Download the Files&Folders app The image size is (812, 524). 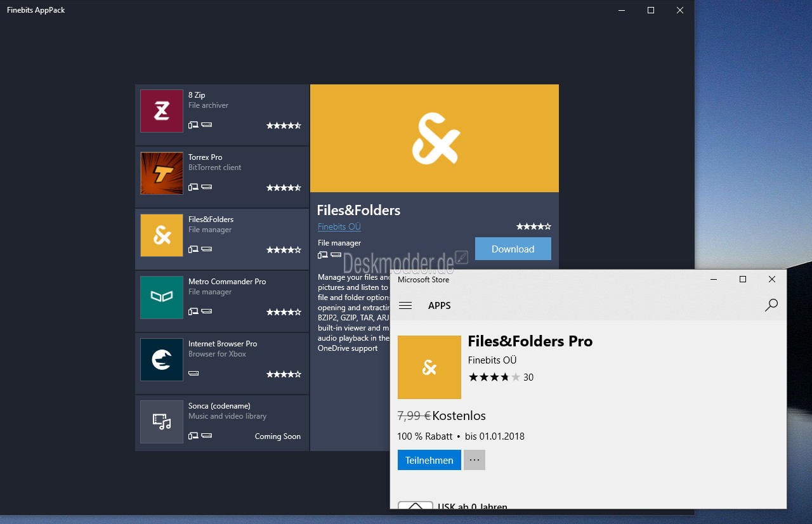pos(513,249)
